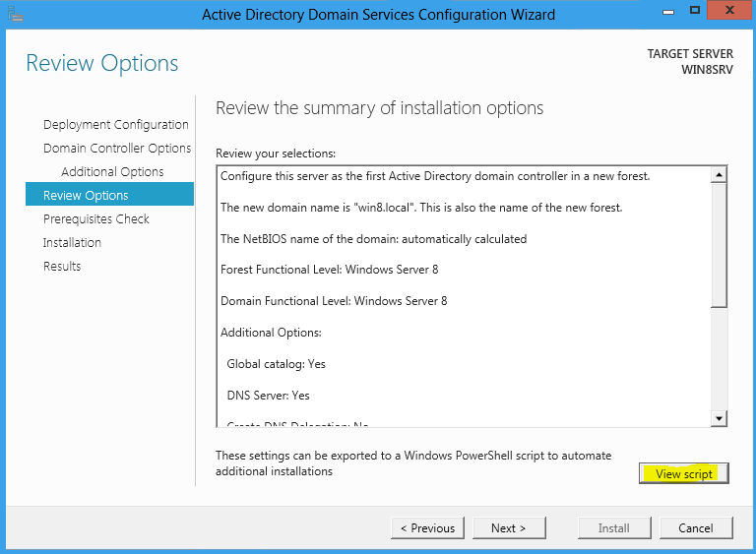Click the wizard icon in title bar

(15, 15)
